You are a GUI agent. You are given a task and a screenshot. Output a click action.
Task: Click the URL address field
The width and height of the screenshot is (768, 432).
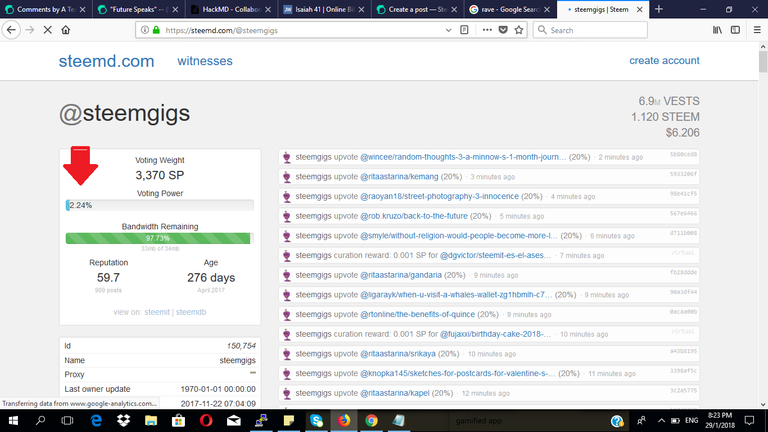(x=304, y=30)
